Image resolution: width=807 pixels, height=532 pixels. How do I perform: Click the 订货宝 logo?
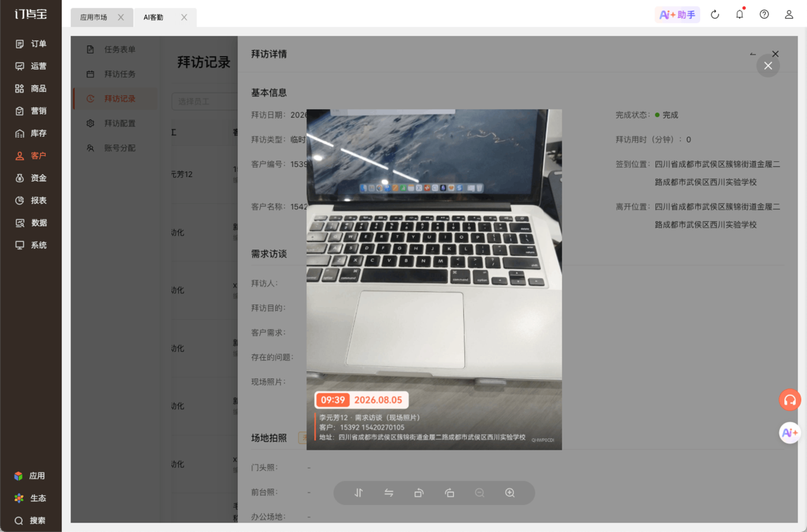pyautogui.click(x=31, y=14)
